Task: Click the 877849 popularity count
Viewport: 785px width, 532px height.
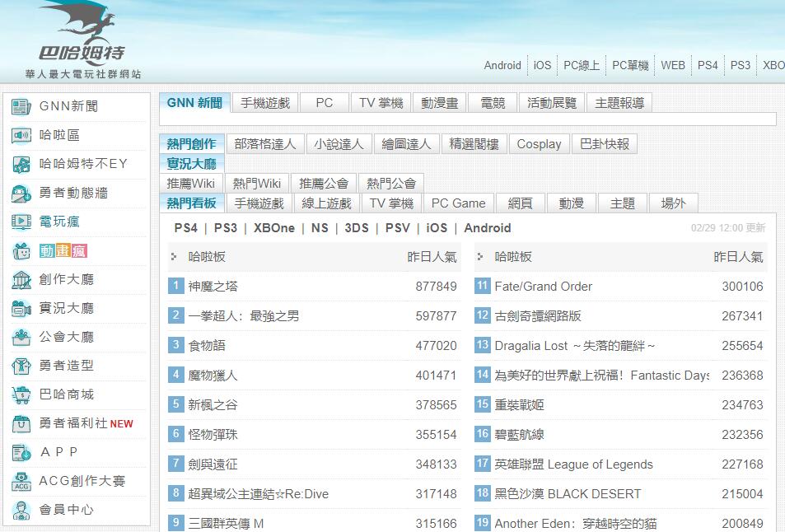Action: (436, 287)
